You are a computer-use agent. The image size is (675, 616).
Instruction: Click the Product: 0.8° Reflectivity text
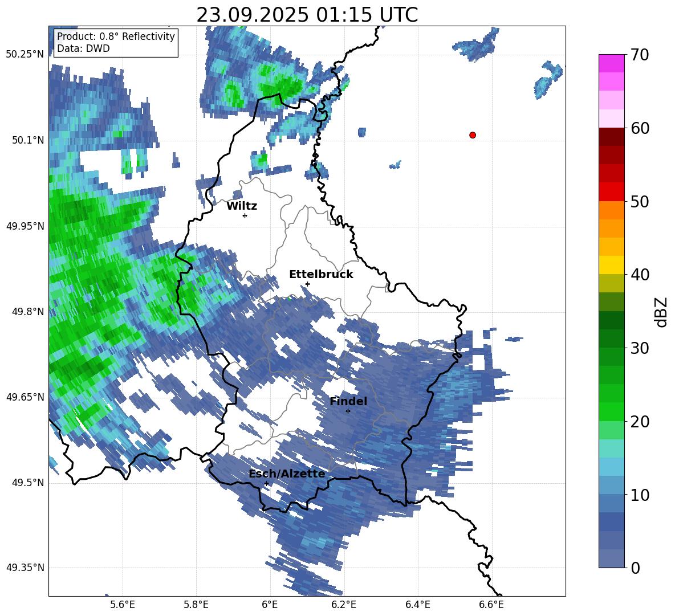(116, 36)
